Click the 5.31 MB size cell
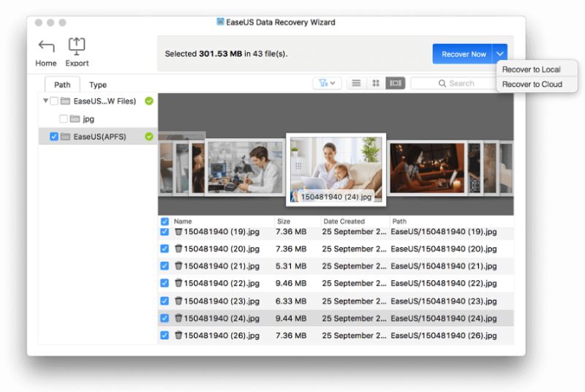Image resolution: width=585 pixels, height=392 pixels. tap(291, 266)
